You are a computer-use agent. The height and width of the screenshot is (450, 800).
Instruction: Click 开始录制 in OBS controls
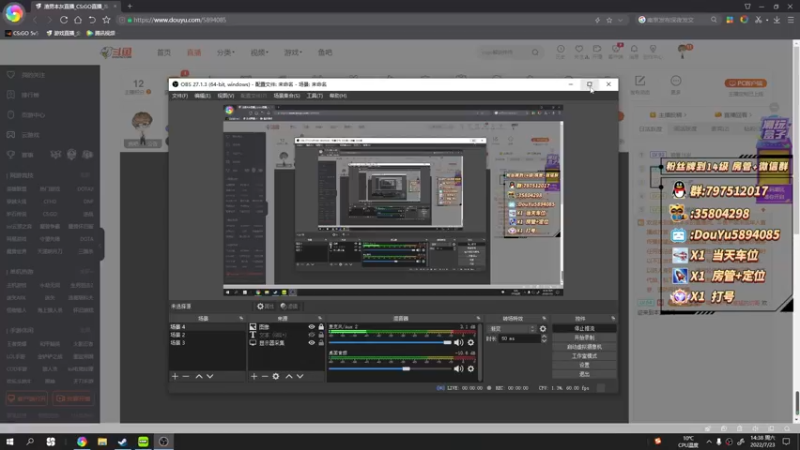click(x=584, y=338)
